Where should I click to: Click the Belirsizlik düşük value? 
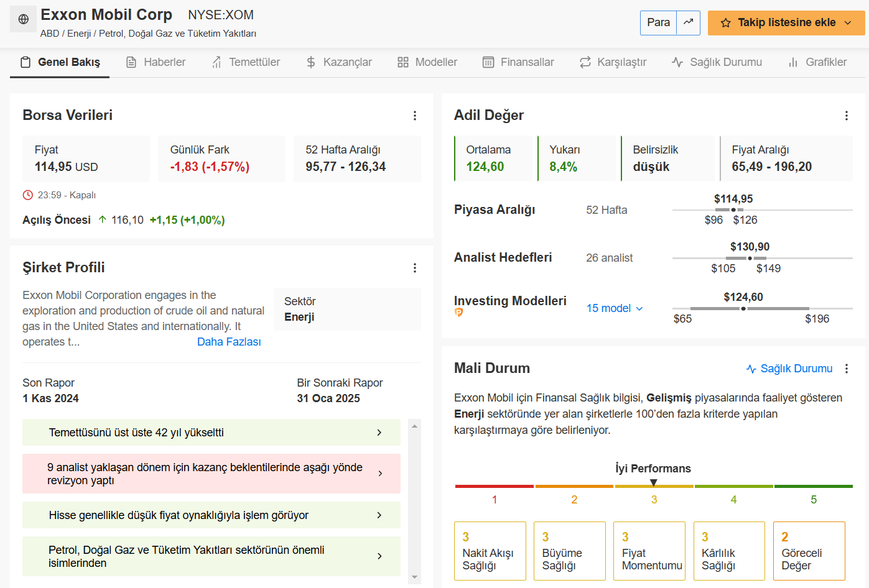pos(651,167)
